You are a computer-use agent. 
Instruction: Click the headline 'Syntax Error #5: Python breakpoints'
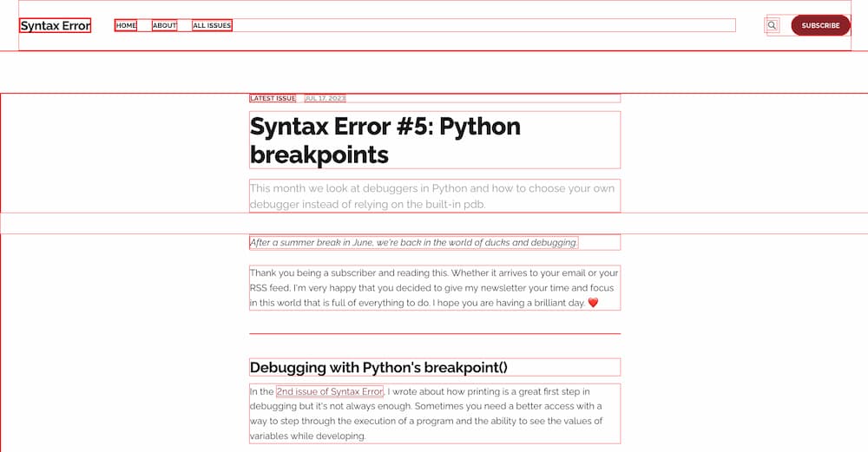pos(435,140)
